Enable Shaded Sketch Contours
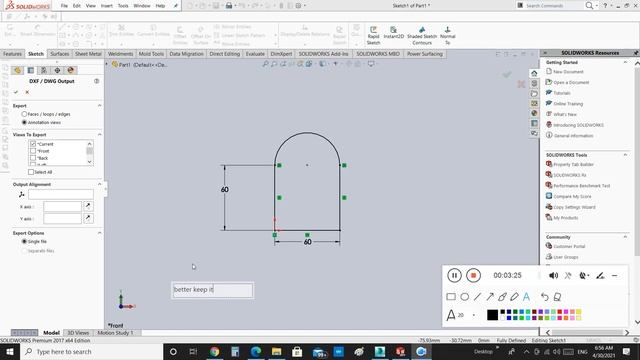The width and height of the screenshot is (640, 360). [422, 35]
